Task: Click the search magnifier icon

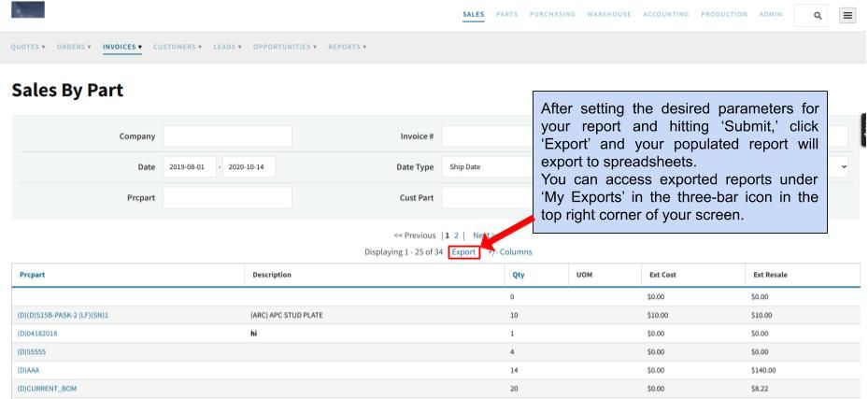Action: pos(818,16)
